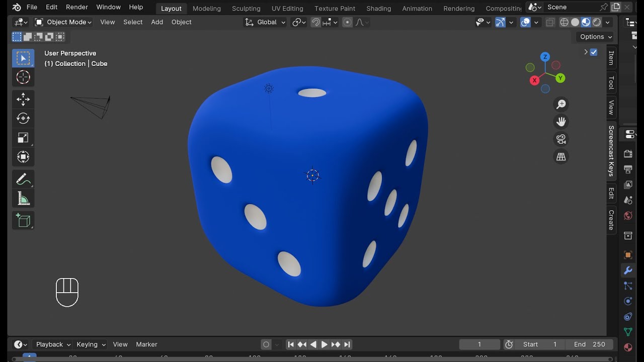This screenshot has width=644, height=362.
Task: Switch to wireframe viewport shading
Action: click(564, 22)
